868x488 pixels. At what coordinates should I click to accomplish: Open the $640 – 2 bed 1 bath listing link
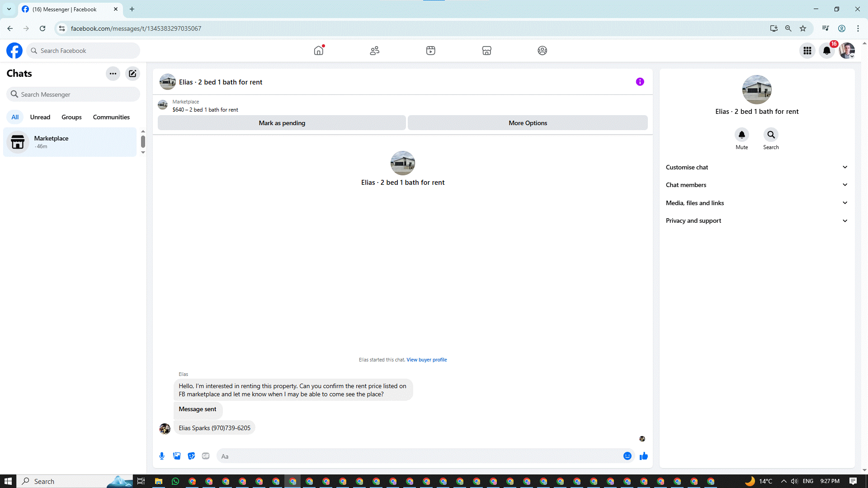point(205,110)
